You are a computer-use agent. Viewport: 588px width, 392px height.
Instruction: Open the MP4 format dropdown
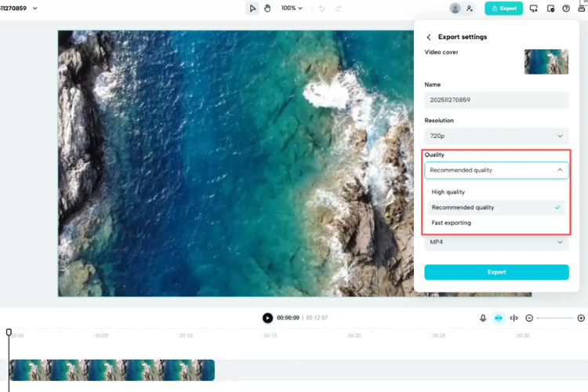(x=496, y=242)
